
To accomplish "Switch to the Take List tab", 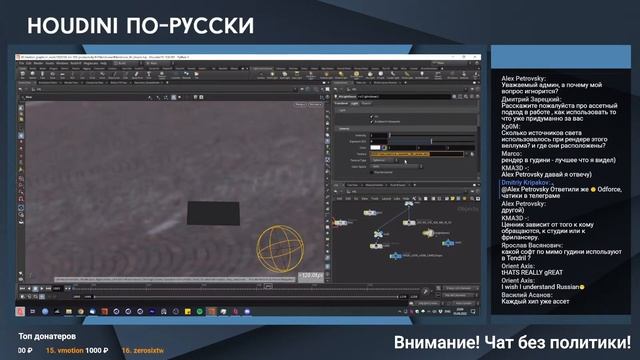I will 362,82.
